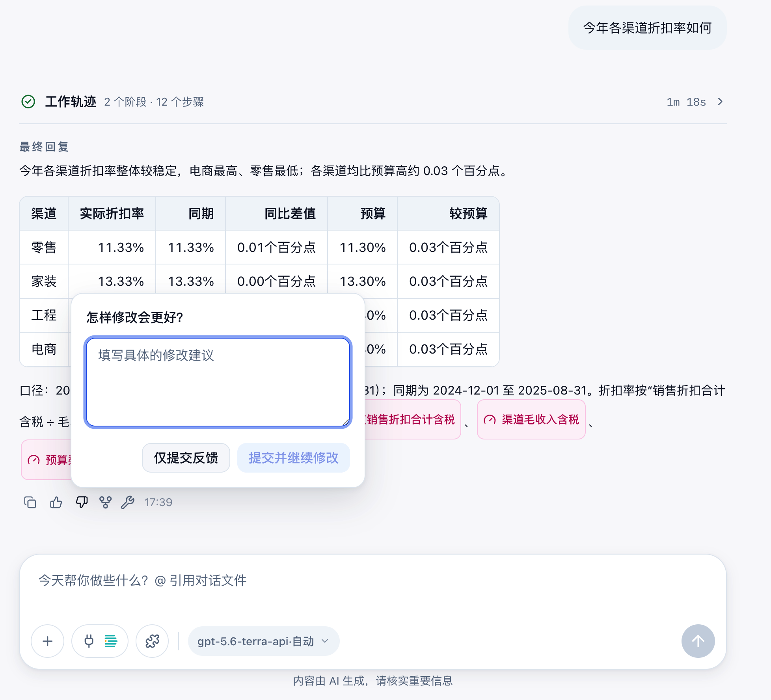Click the 渠道 column header

(44, 213)
